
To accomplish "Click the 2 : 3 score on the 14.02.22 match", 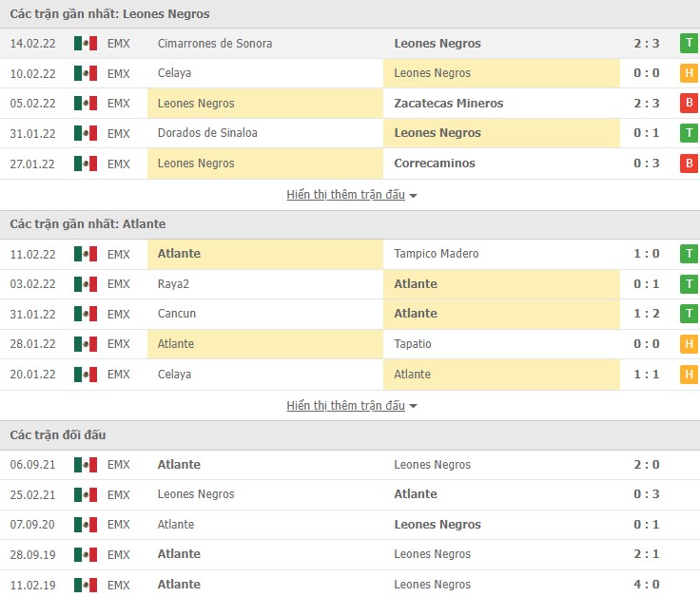I will pyautogui.click(x=647, y=43).
